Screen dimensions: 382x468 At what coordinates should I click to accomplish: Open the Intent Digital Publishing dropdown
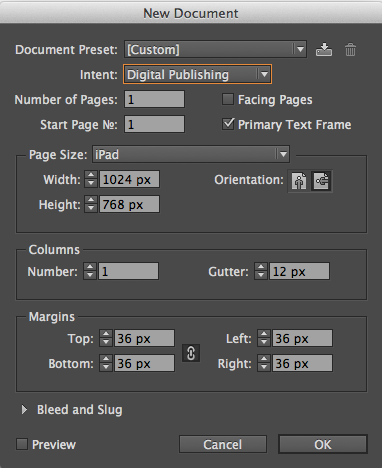coord(198,74)
